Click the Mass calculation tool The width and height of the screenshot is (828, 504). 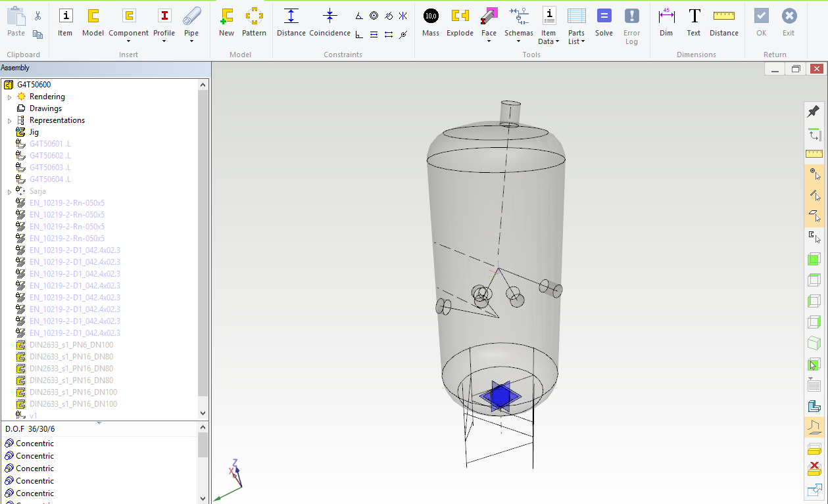click(x=431, y=22)
